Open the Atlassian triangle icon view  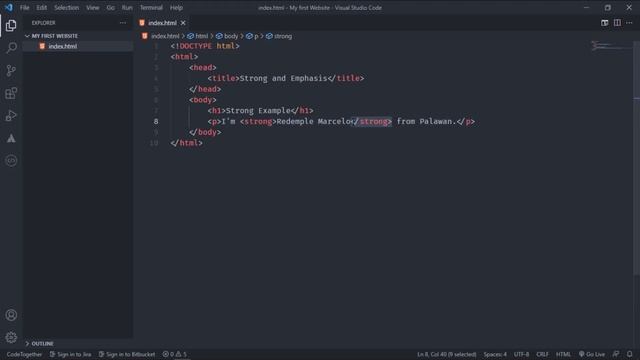pos(11,138)
